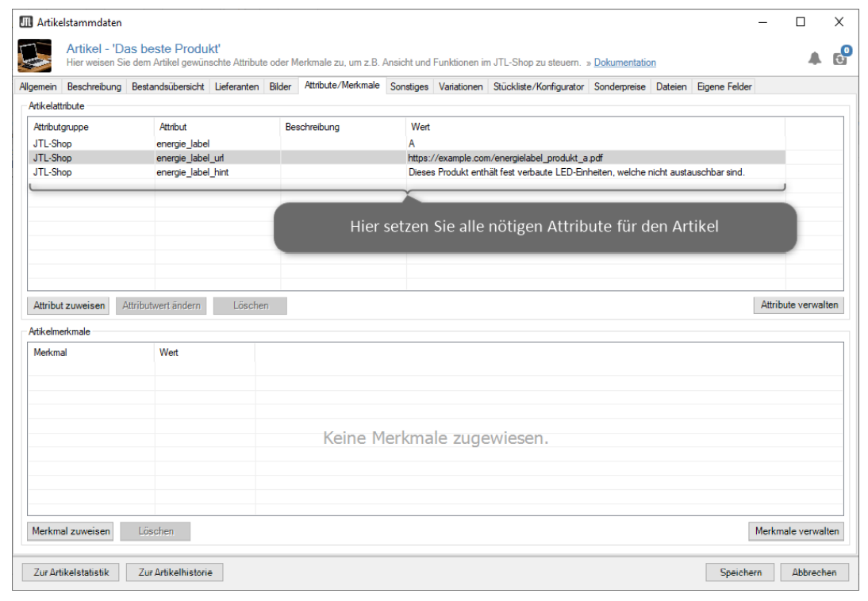Switch to the Bilder tab
This screenshot has height=601, width=868.
click(280, 86)
